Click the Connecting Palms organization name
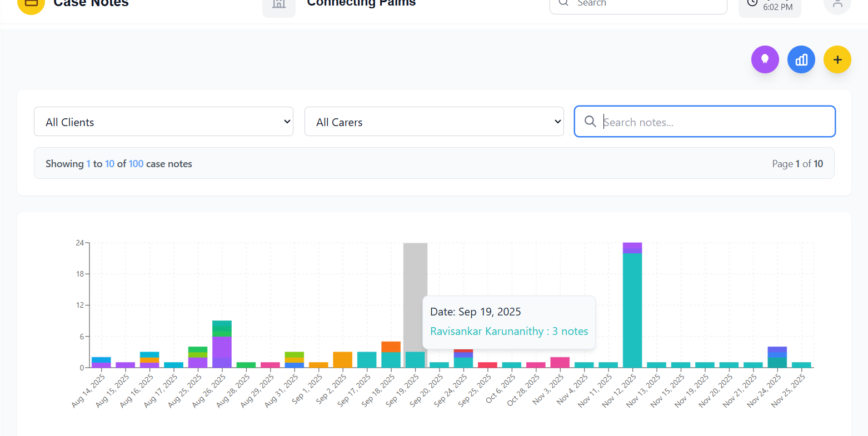The image size is (868, 436). 361,3
